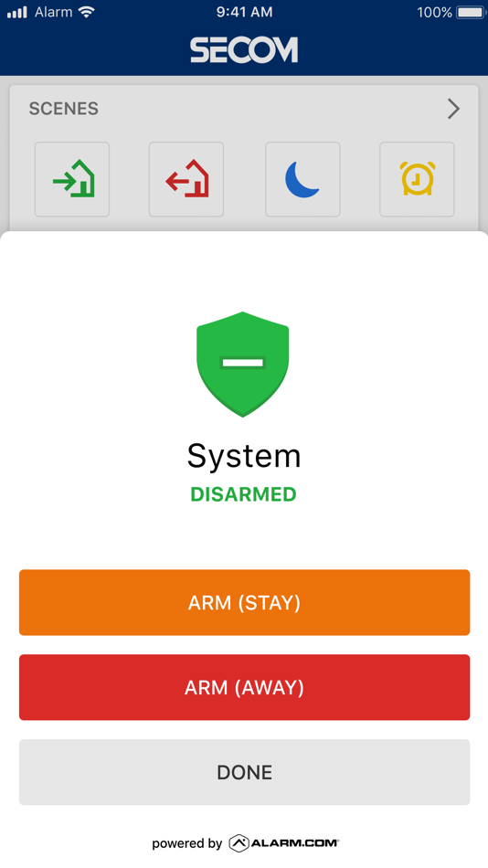Image resolution: width=488 pixels, height=868 pixels.
Task: Click the ARM (AWAY) button
Action: (244, 687)
